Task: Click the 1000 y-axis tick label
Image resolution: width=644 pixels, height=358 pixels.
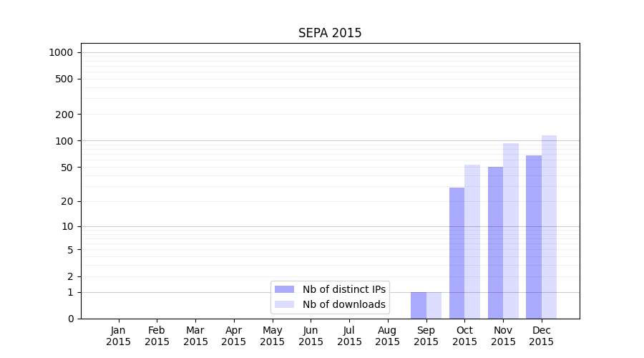Action: pyautogui.click(x=61, y=52)
